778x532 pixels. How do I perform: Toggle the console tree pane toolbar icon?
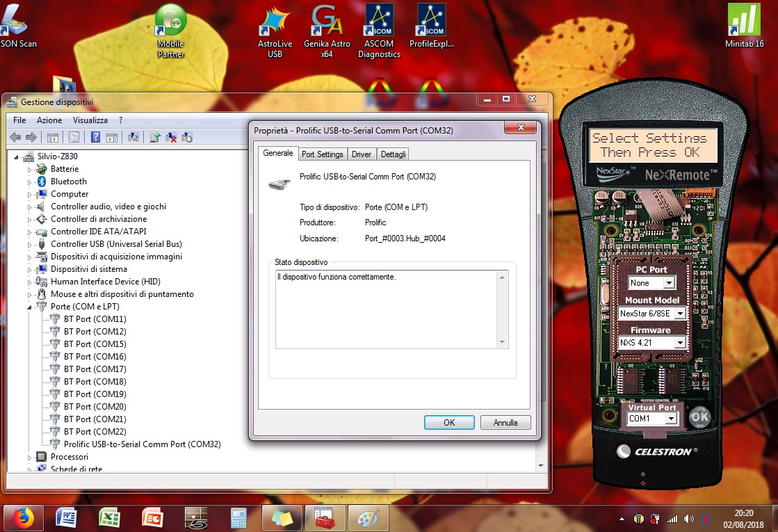pyautogui.click(x=53, y=138)
